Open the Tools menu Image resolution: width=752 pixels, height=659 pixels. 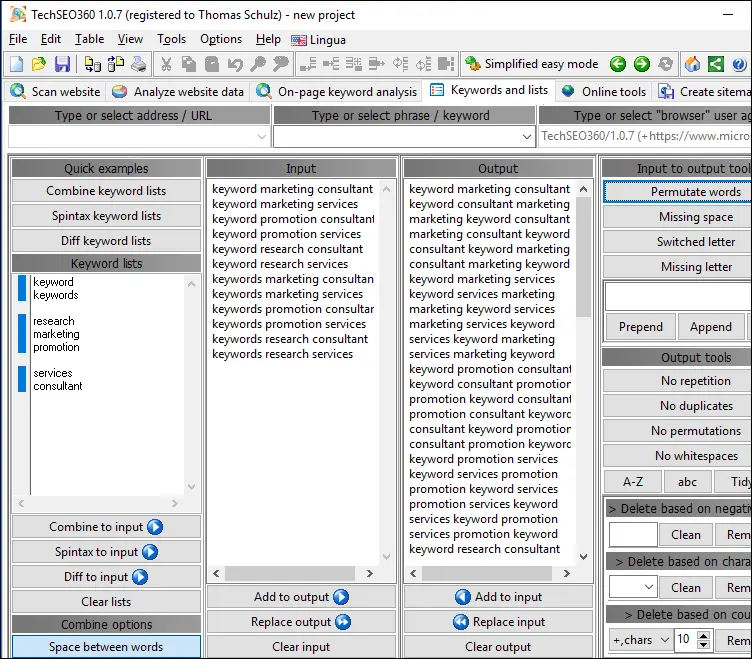coord(171,39)
